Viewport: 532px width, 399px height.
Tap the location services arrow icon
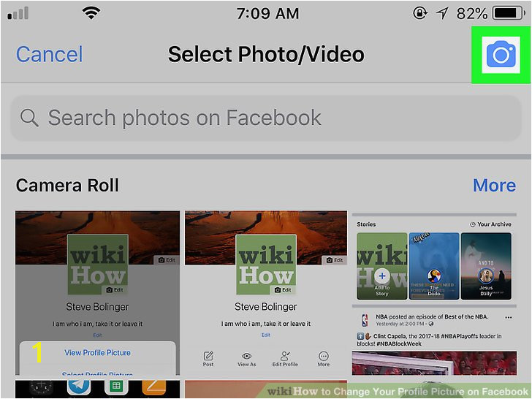tap(442, 13)
